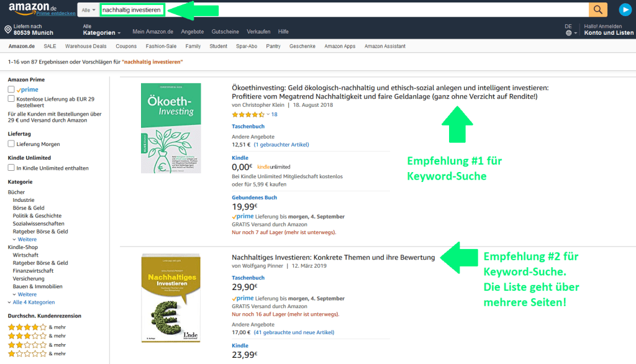Viewport: 636px width, 364px height.
Task: Open rating dropdown arrow beside 18 reviews
Action: (x=268, y=114)
